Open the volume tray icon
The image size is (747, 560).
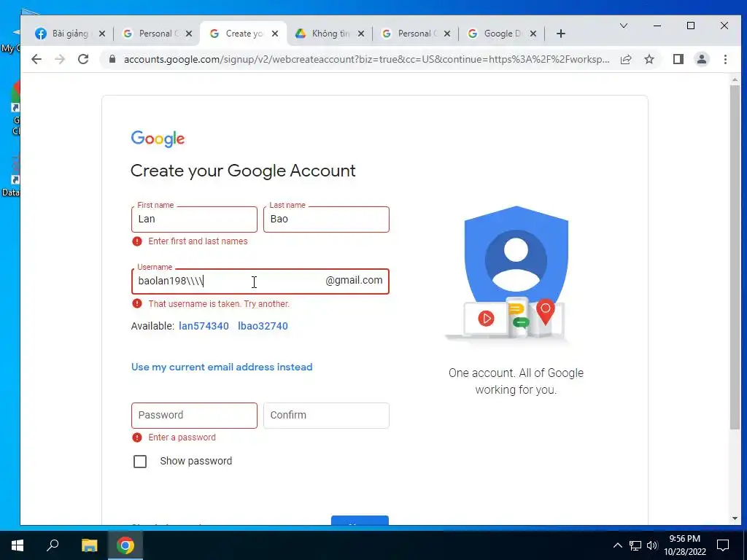(x=652, y=545)
